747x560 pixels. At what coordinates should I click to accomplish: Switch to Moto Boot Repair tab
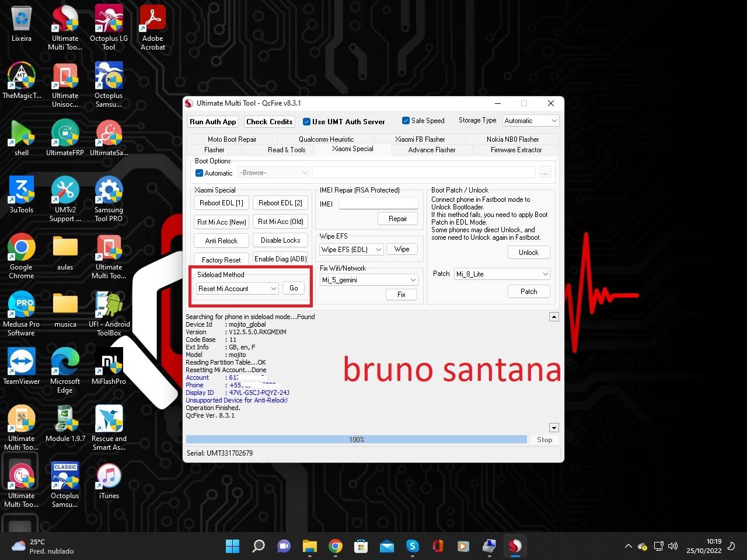232,139
